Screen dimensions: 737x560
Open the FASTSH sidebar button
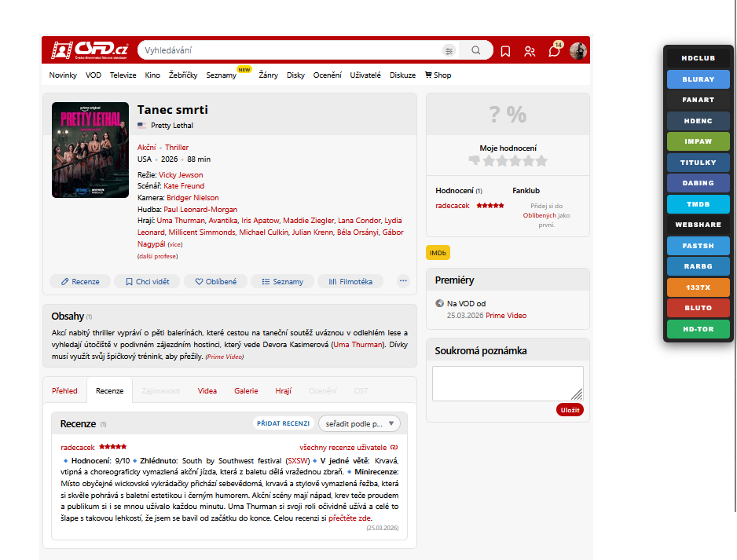coord(698,246)
